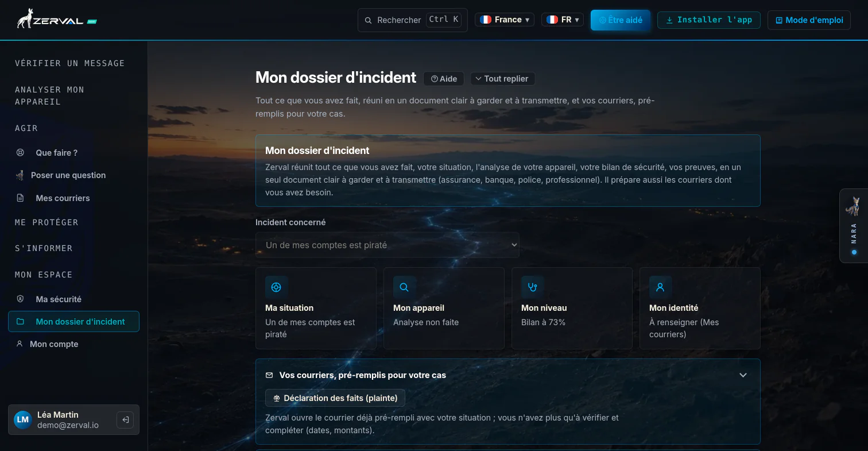Click the Être aidé button
Viewport: 868px width, 451px height.
(621, 20)
